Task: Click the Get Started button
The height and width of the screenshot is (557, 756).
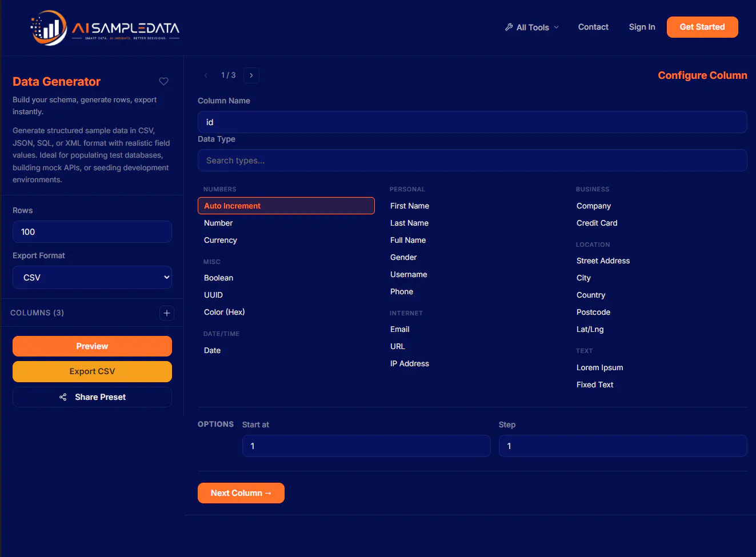Action: [x=702, y=27]
